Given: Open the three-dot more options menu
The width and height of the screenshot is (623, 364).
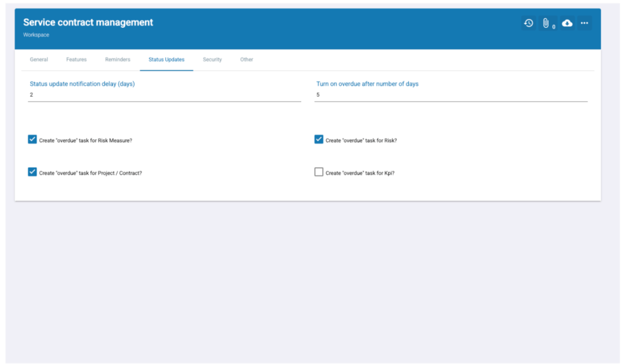Looking at the screenshot, I should 584,23.
